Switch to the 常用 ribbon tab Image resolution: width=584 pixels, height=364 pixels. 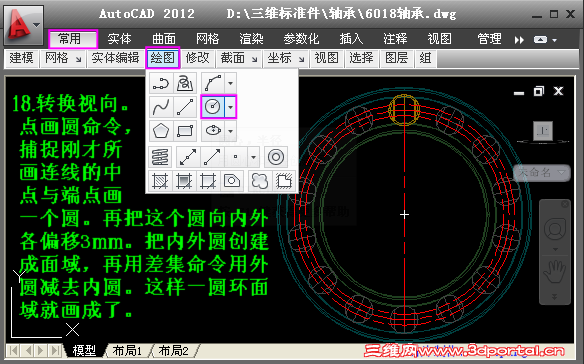(73, 39)
